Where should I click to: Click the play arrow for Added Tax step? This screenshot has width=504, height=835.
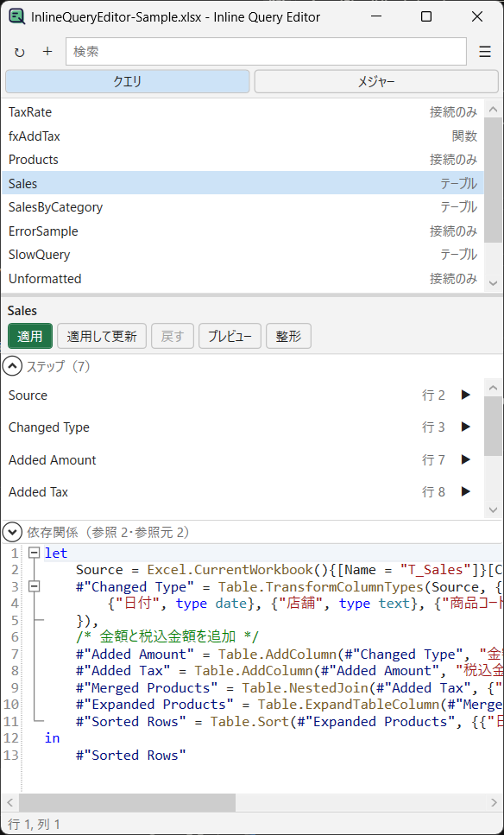[466, 492]
